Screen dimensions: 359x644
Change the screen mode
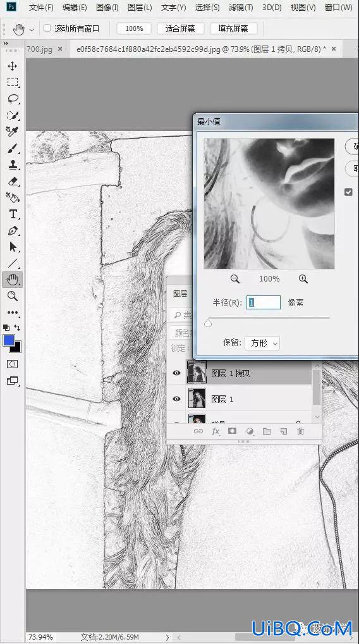point(12,381)
